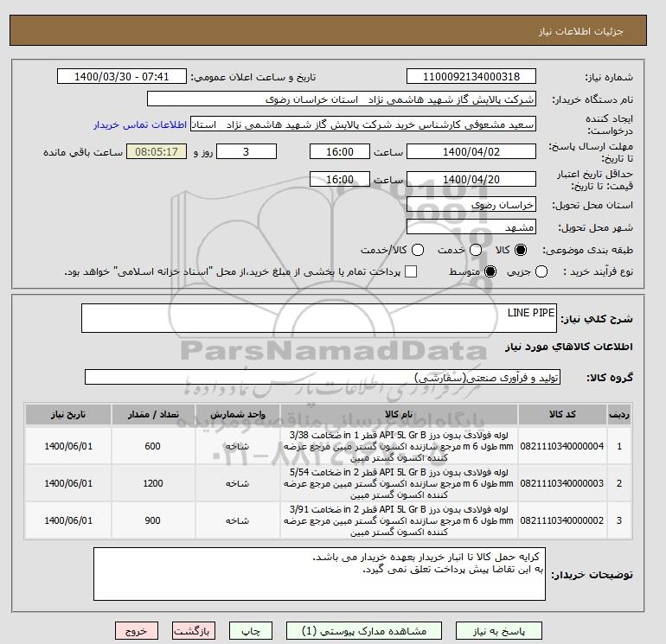This screenshot has height=644, width=666.
Task: Click the تاریخ نیاز column header
Action: coord(68,414)
